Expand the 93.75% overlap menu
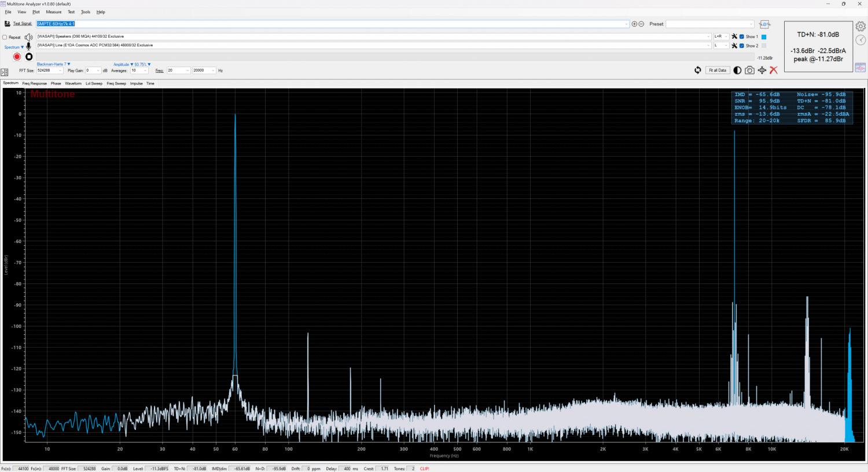 [143, 64]
